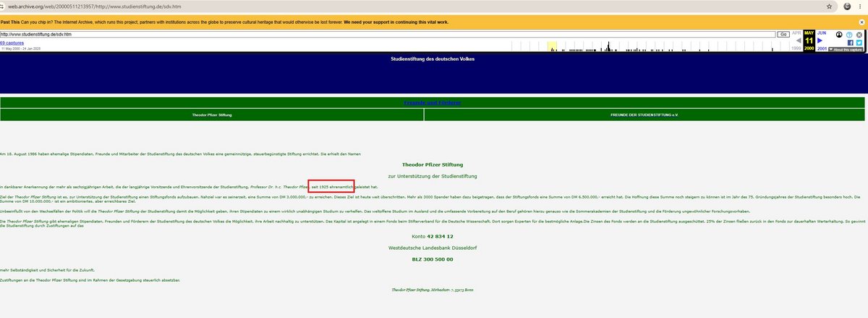The width and height of the screenshot is (868, 318).
Task: Share this capture on Facebook
Action: pos(851,43)
